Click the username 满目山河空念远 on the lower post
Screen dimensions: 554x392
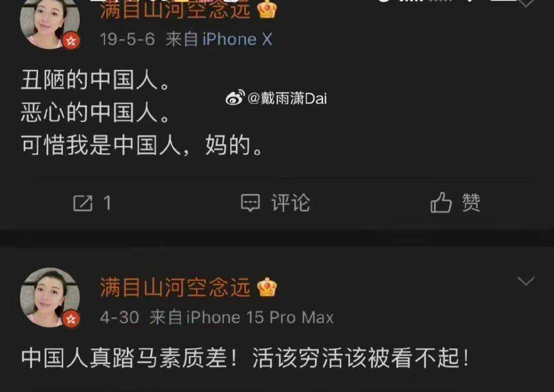[x=175, y=287]
